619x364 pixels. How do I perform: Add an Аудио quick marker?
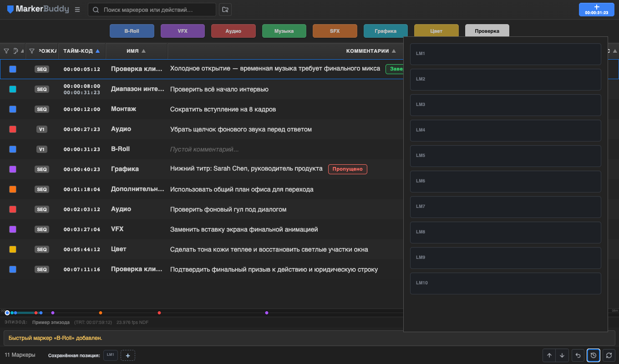[x=233, y=31]
